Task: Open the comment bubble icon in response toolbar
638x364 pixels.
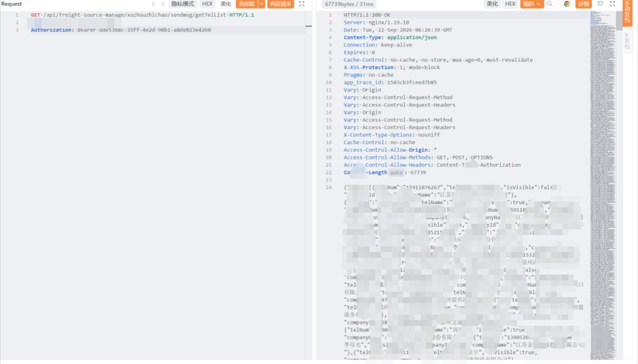Action: (600, 4)
